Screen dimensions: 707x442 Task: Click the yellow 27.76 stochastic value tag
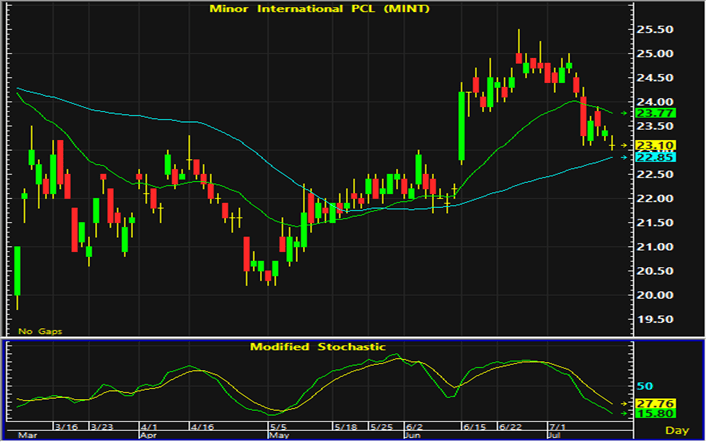(655, 404)
